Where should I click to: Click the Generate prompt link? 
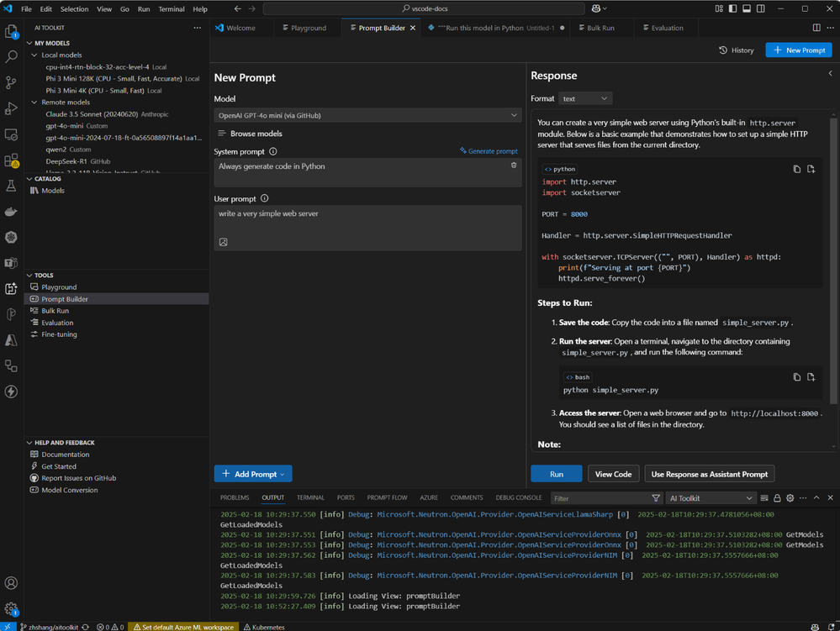(x=489, y=151)
